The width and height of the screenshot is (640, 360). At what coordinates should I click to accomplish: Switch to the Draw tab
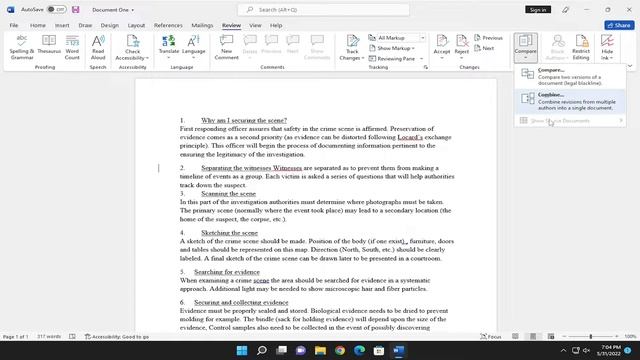[85, 25]
